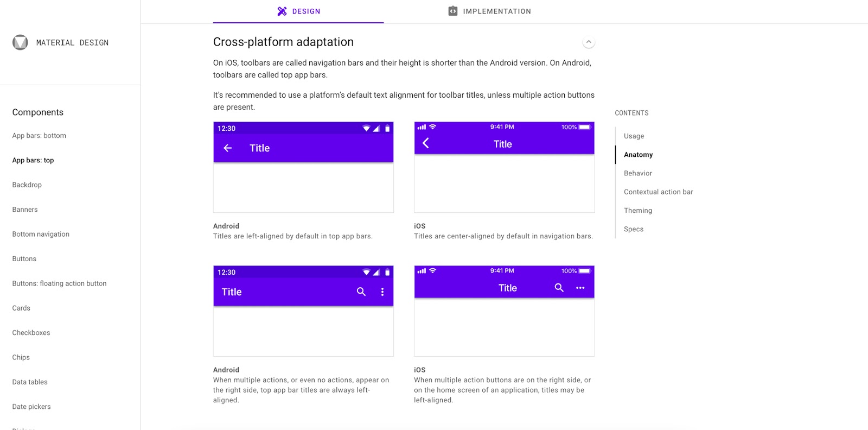Click the Design tab pencil-ruler icon

point(282,11)
